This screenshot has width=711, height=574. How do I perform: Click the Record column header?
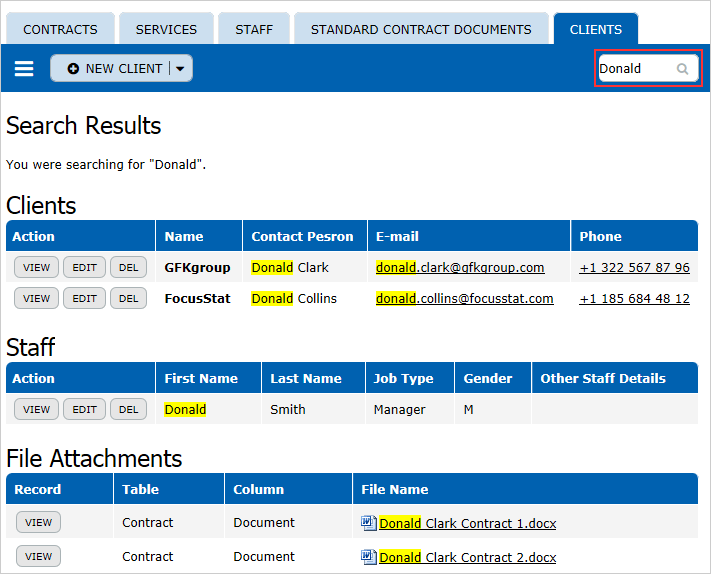coord(59,489)
